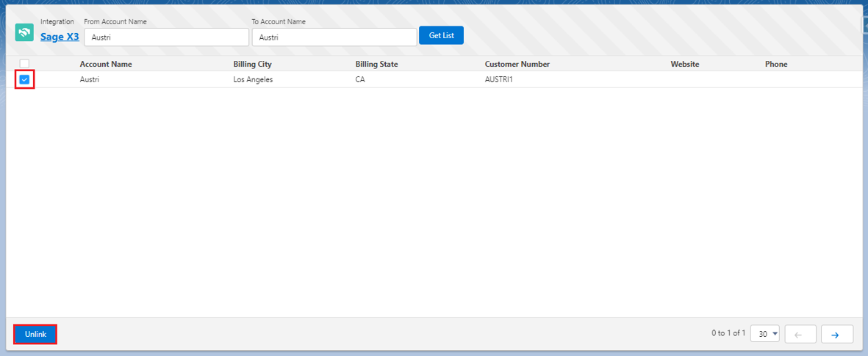868x356 pixels.
Task: Sort by Billing City column header
Action: (252, 65)
